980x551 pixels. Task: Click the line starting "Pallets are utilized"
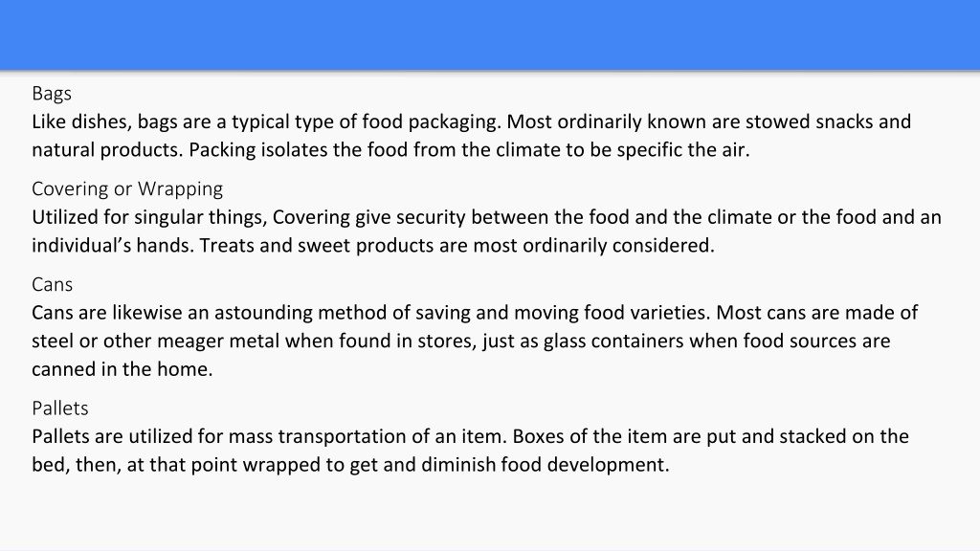471,436
